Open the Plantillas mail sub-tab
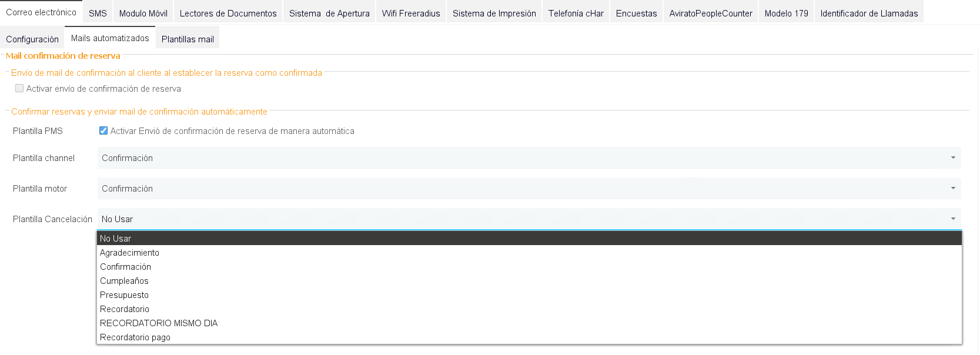Screen dimensions: 980x355 pos(188,39)
